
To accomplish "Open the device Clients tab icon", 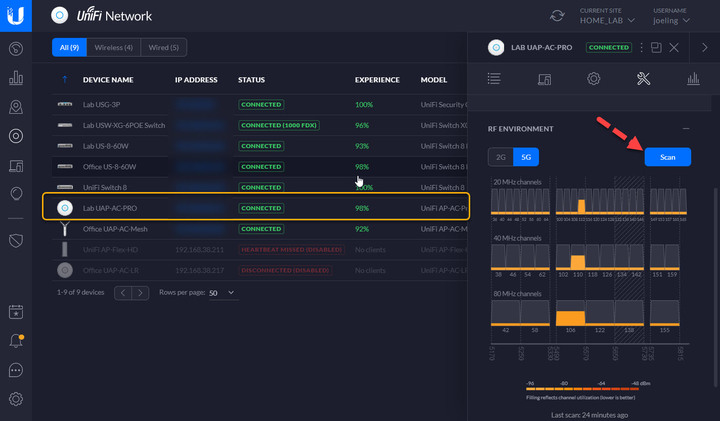I will tap(544, 79).
